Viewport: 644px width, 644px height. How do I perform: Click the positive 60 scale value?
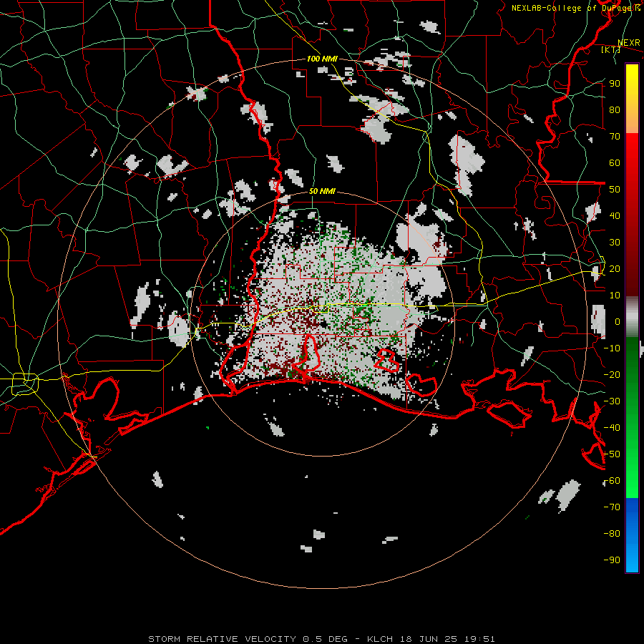point(615,163)
